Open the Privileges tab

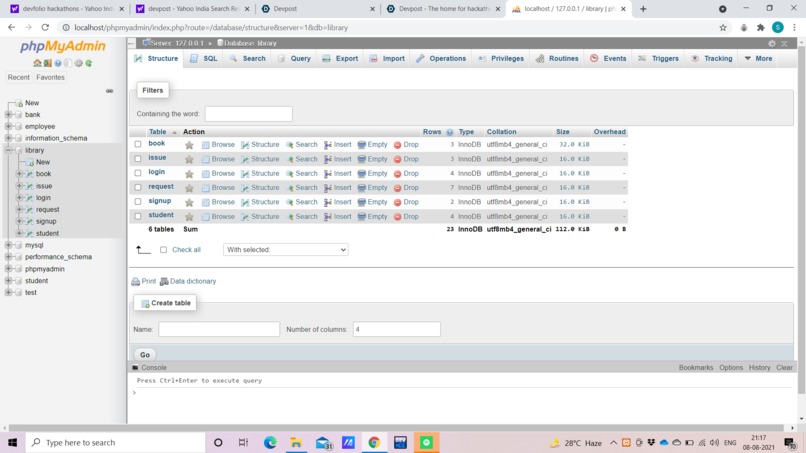click(x=501, y=59)
